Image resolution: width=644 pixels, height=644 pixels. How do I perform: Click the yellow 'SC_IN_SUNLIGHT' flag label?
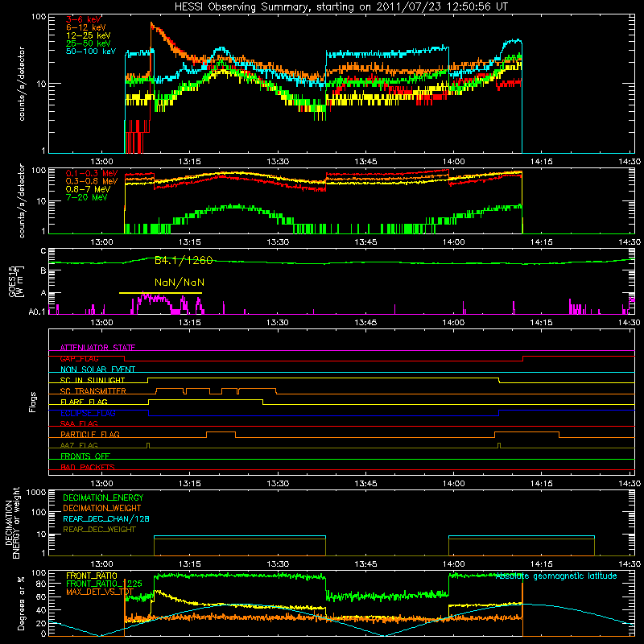pos(93,380)
